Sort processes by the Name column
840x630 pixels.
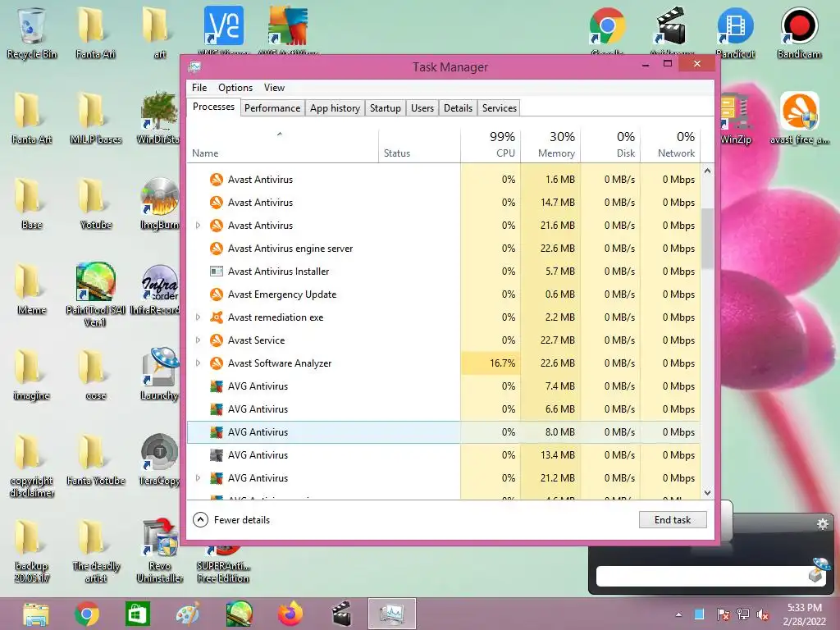tap(283, 146)
